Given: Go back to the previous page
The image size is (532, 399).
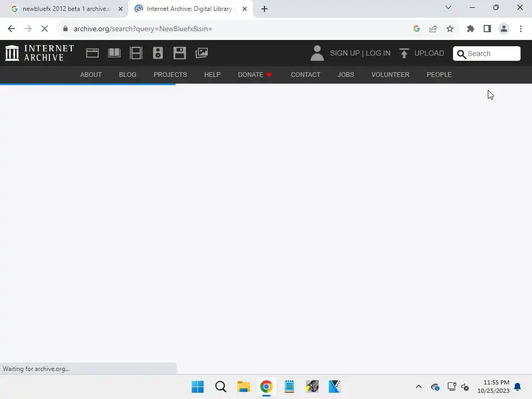Looking at the screenshot, I should (x=11, y=29).
